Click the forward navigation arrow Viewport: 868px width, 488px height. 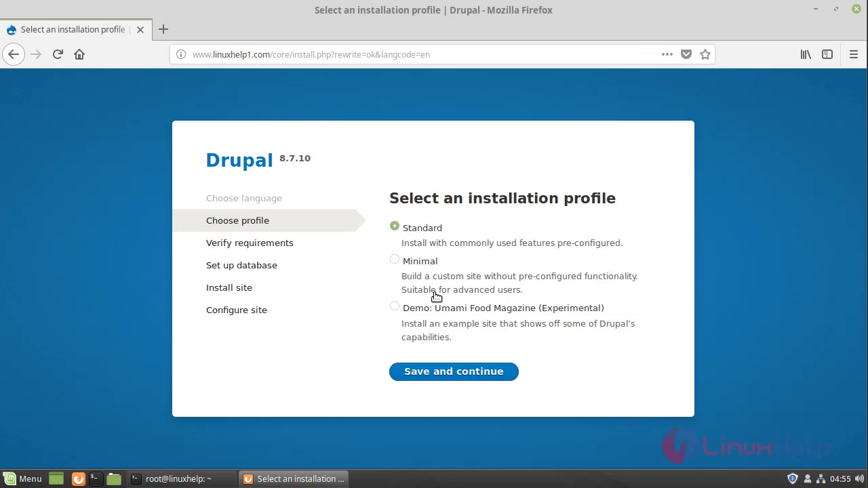tap(36, 54)
